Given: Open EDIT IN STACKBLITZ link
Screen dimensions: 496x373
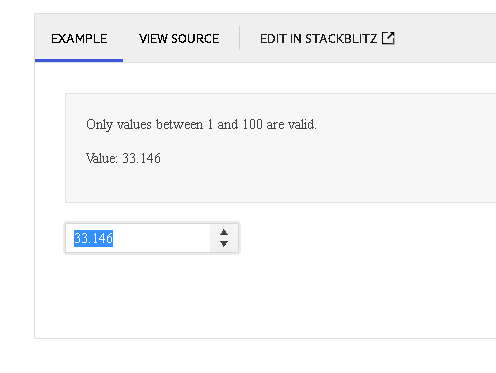Looking at the screenshot, I should click(x=327, y=39).
